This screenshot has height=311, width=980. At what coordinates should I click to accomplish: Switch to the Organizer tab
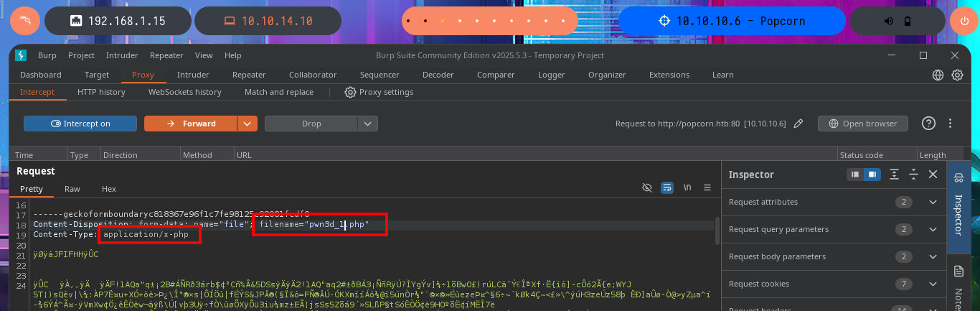click(607, 75)
